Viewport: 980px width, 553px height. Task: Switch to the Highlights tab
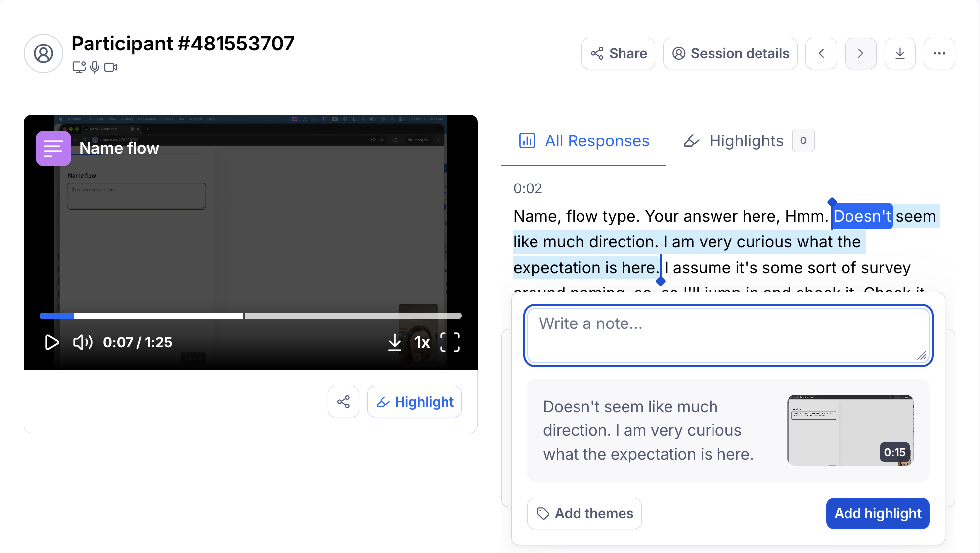(x=747, y=141)
